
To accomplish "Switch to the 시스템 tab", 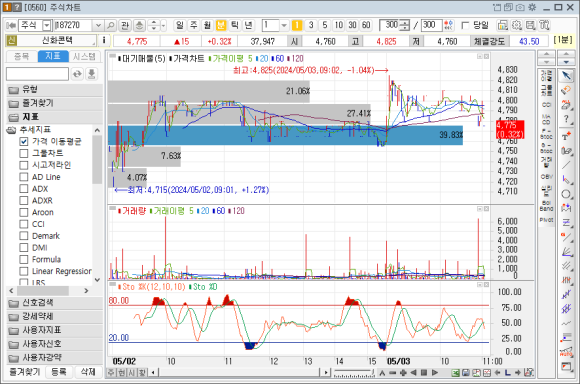I will coord(84,56).
